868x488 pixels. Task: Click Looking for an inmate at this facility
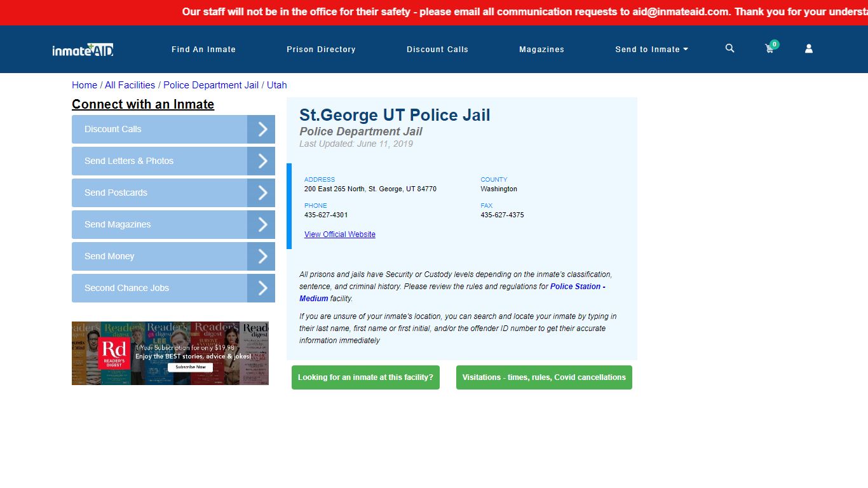click(365, 377)
